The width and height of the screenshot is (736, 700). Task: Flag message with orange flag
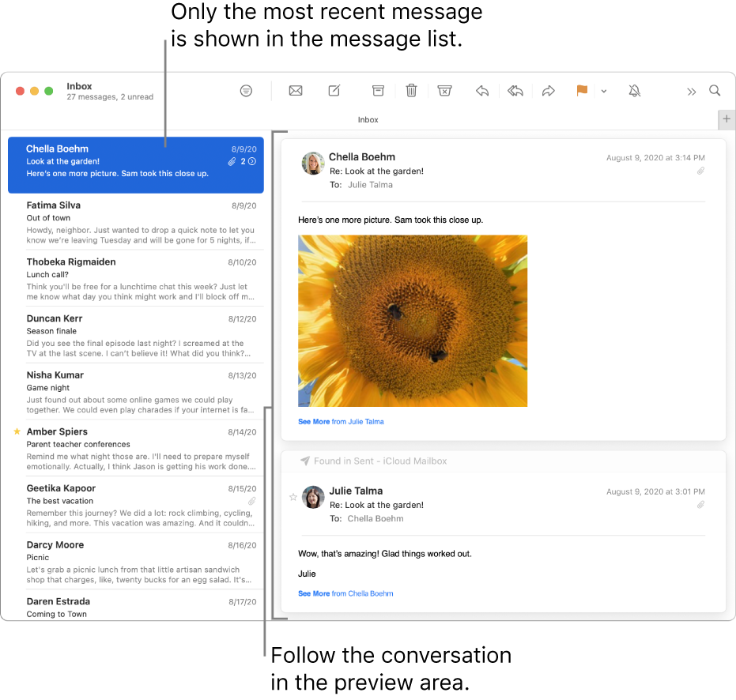click(x=582, y=90)
